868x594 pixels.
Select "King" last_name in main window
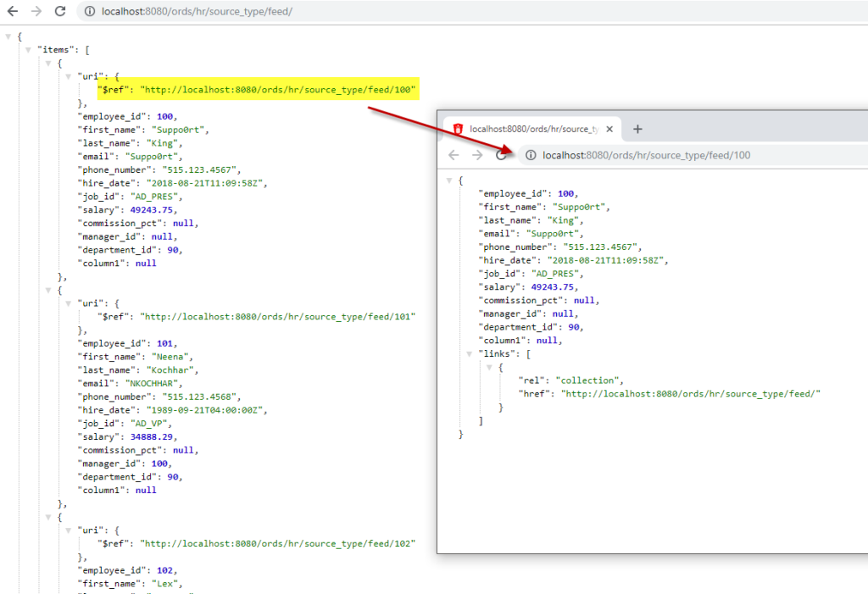[x=164, y=143]
